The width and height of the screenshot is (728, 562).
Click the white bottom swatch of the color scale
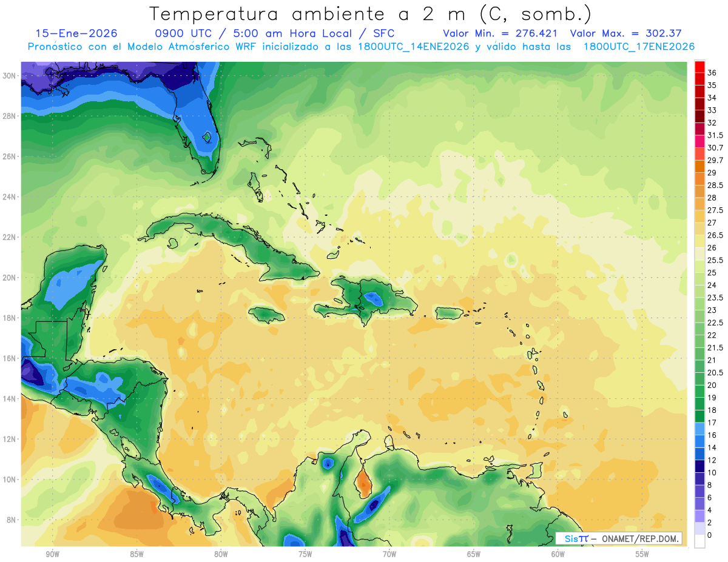(699, 541)
